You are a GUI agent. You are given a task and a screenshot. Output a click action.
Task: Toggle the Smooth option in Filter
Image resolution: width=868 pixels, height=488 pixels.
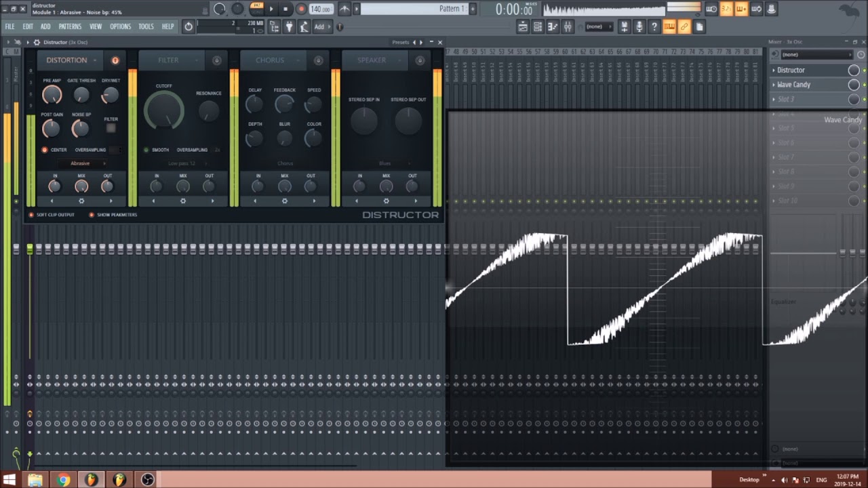(146, 150)
